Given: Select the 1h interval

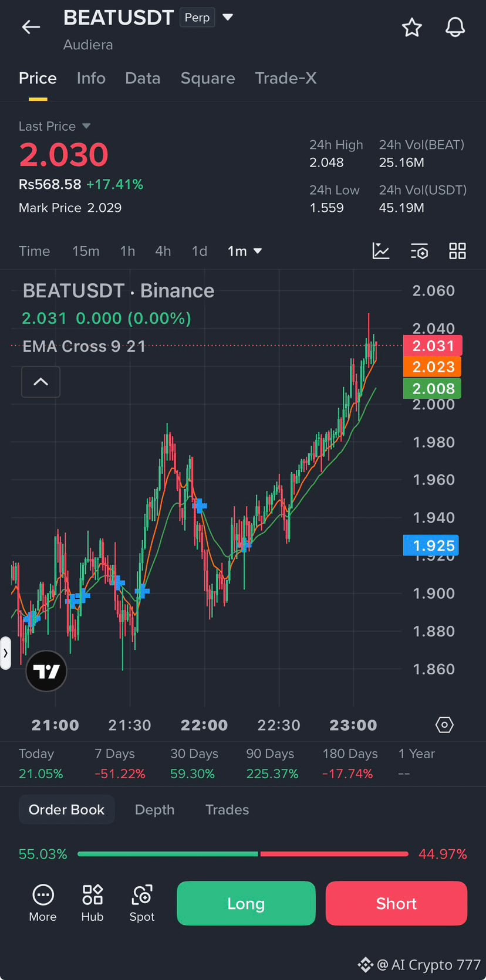Looking at the screenshot, I should [x=127, y=251].
